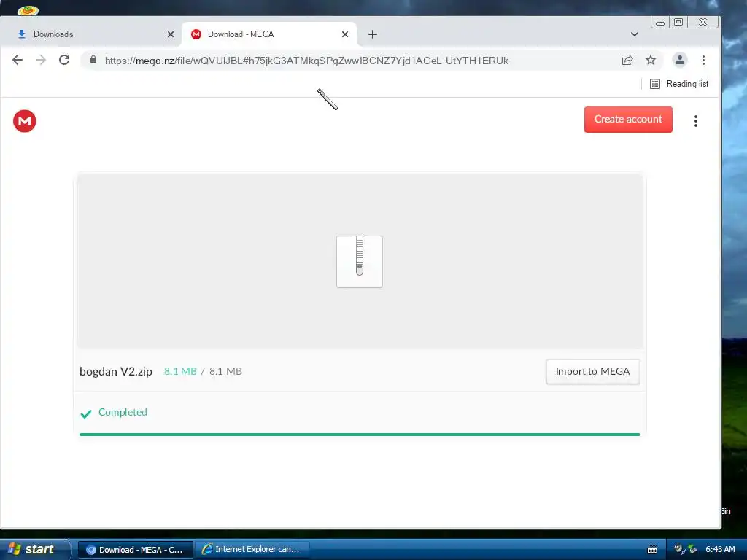Select Download - MEGA taskbar button
This screenshot has width=747, height=560.
click(136, 550)
